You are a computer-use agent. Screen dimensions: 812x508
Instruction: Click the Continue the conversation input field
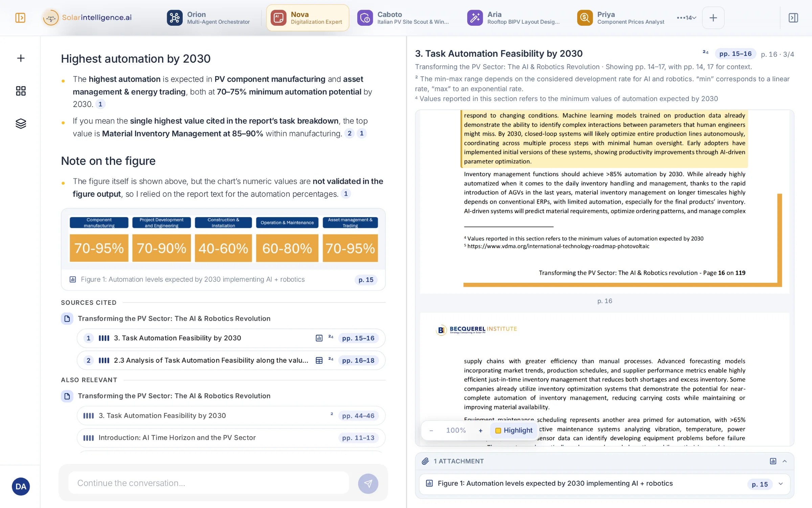click(x=209, y=483)
